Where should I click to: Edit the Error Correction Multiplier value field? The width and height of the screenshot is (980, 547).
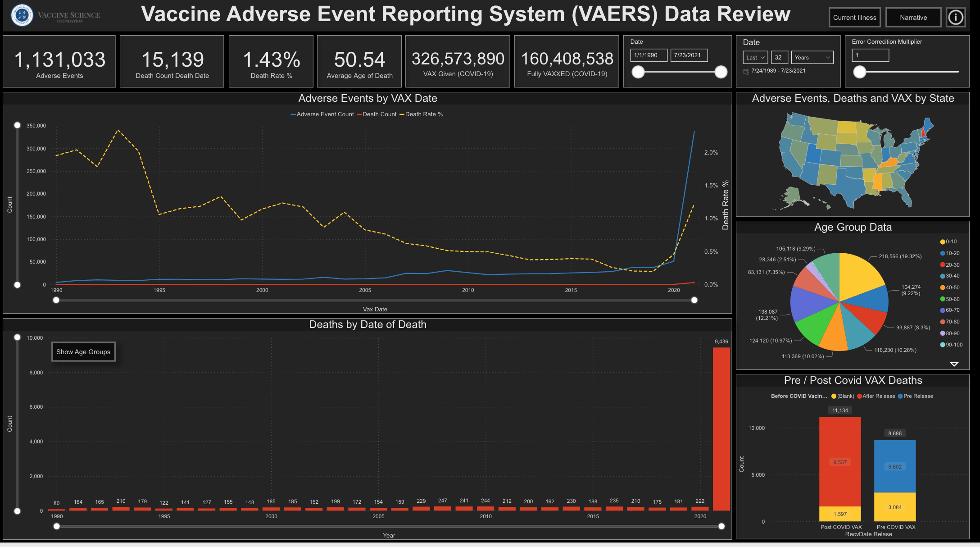(870, 55)
